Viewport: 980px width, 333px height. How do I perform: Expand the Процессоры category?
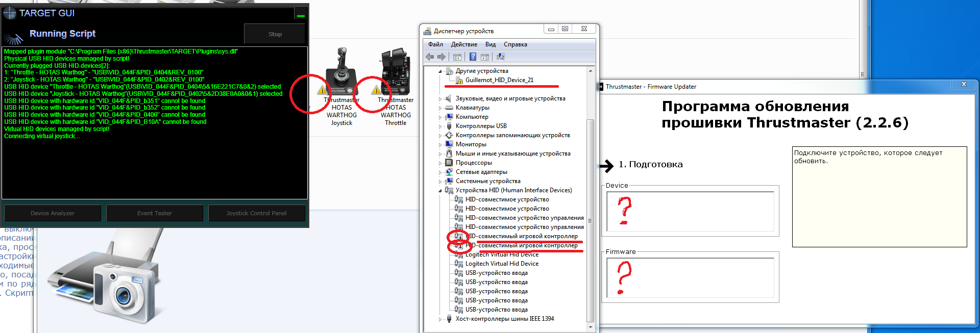(x=440, y=163)
